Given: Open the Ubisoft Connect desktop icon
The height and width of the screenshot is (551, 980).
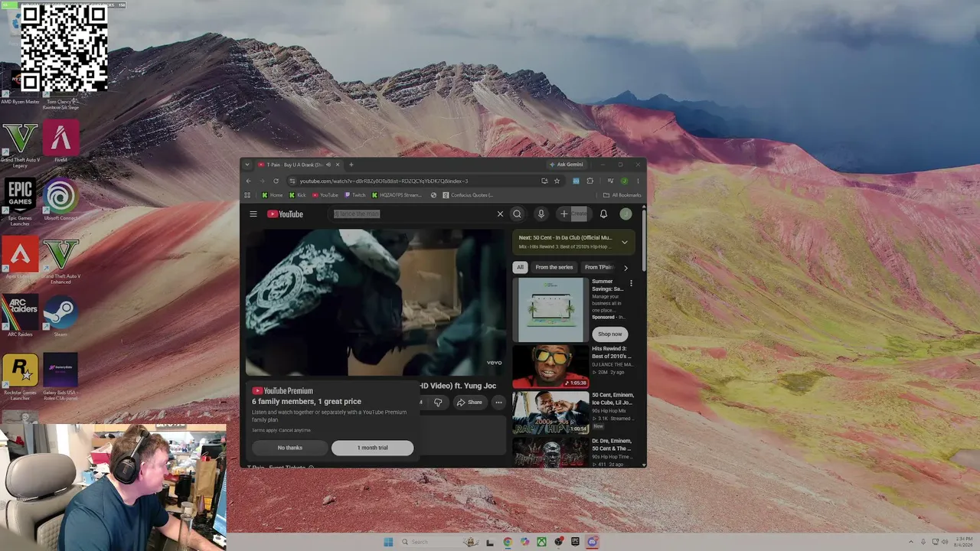Looking at the screenshot, I should tap(60, 200).
